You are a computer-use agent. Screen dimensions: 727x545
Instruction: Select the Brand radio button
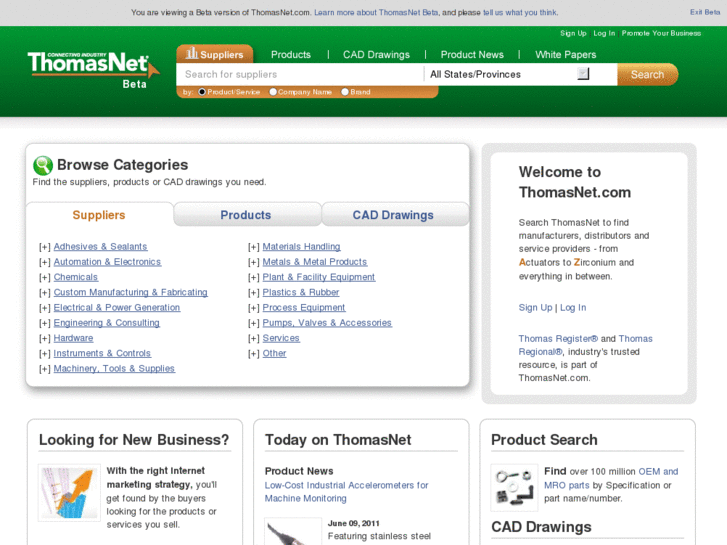[x=345, y=92]
